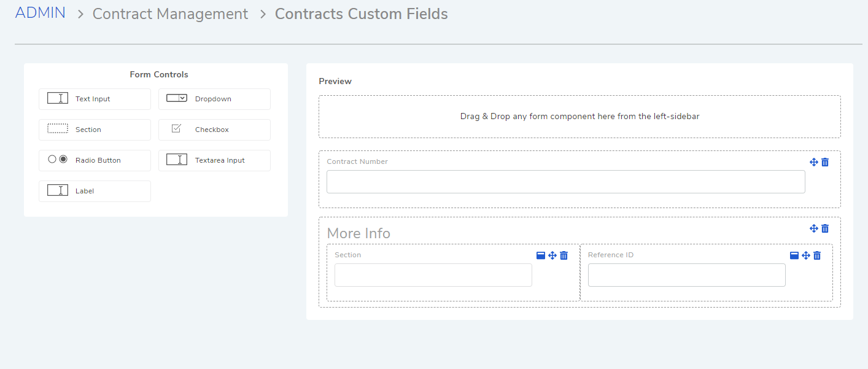Delete the More Info section via trash icon
Viewport: 868px width, 369px height.
[825, 228]
